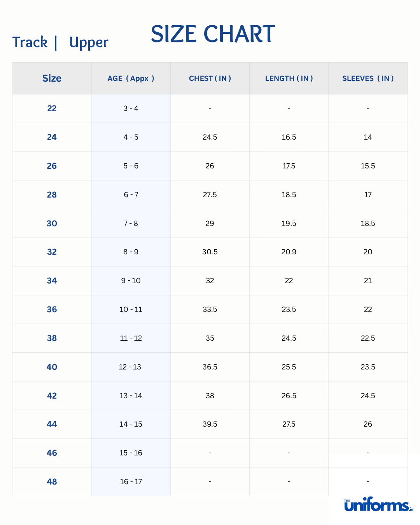The image size is (420, 525).
Task: Click the size 38 row label
Action: (x=52, y=338)
